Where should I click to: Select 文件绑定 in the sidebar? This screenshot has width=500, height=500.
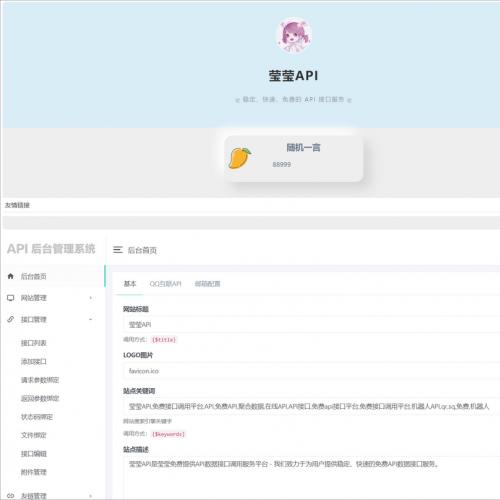pos(34,435)
